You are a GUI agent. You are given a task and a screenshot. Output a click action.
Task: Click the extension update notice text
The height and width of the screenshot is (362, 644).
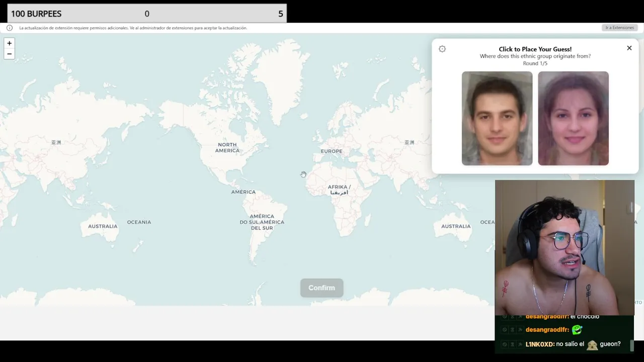click(x=133, y=28)
